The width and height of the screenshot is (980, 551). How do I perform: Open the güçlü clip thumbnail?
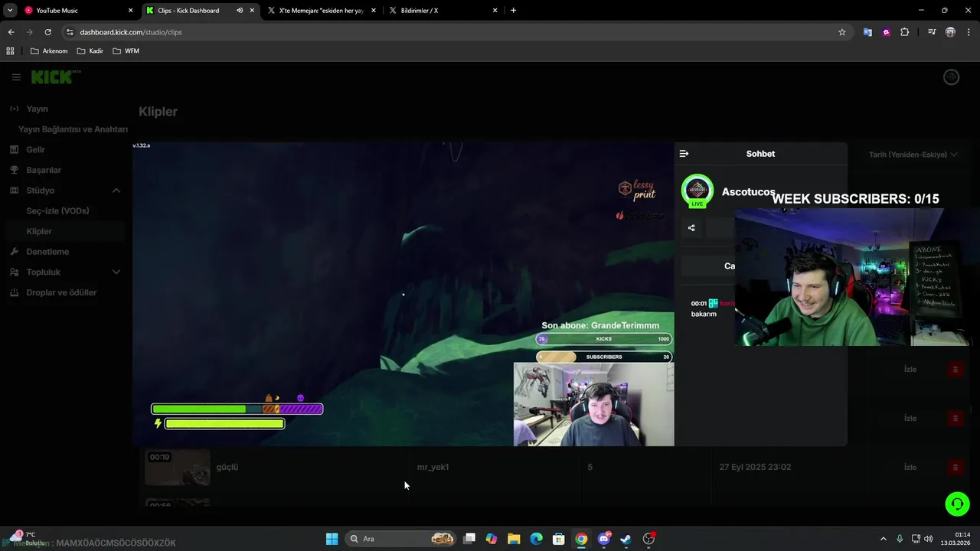pyautogui.click(x=177, y=467)
